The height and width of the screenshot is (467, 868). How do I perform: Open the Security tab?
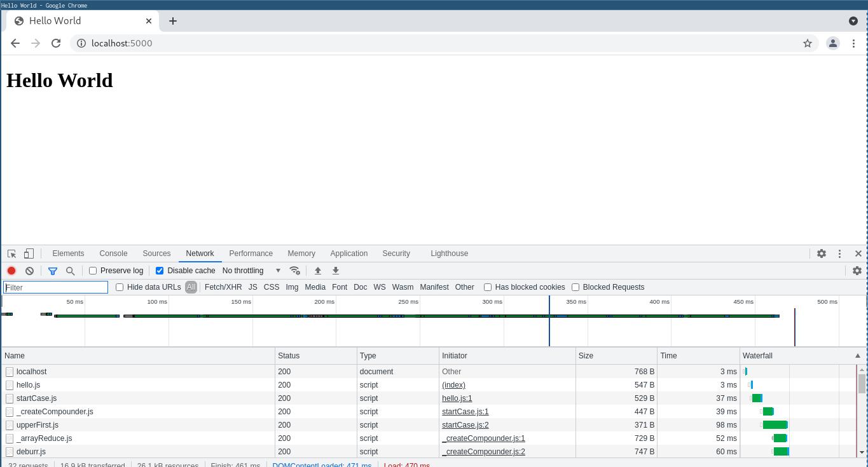pos(396,254)
